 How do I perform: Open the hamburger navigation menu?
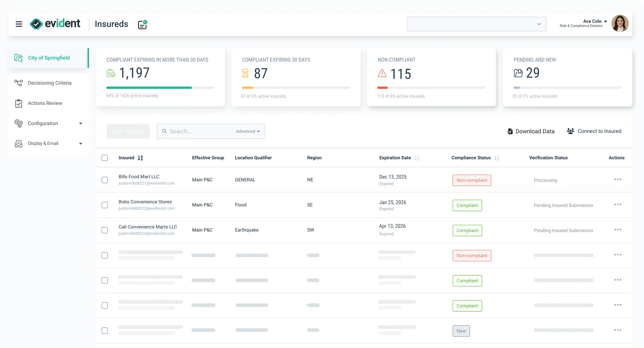(x=19, y=24)
